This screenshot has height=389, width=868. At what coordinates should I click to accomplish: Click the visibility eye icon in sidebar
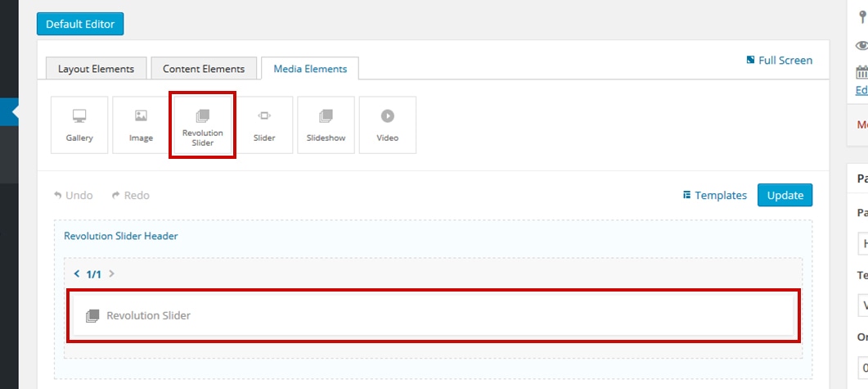(862, 46)
